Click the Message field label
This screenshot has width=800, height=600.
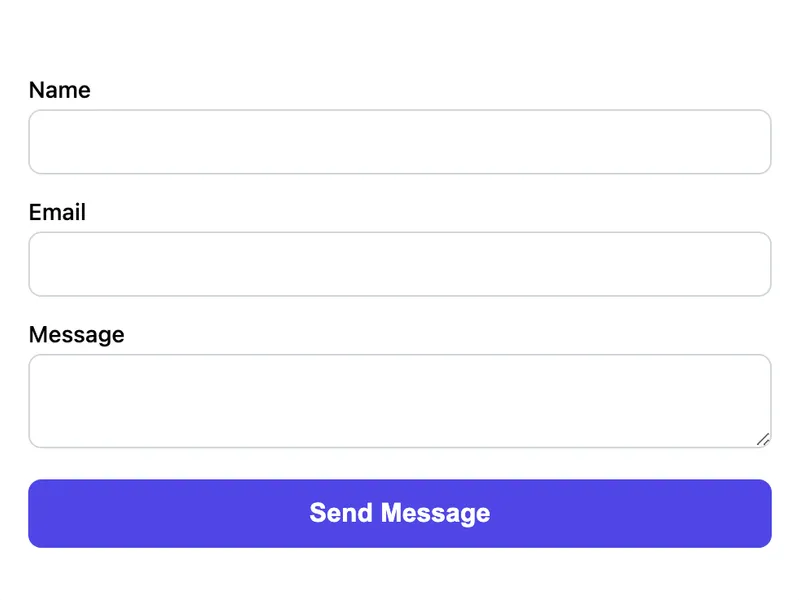click(x=77, y=334)
